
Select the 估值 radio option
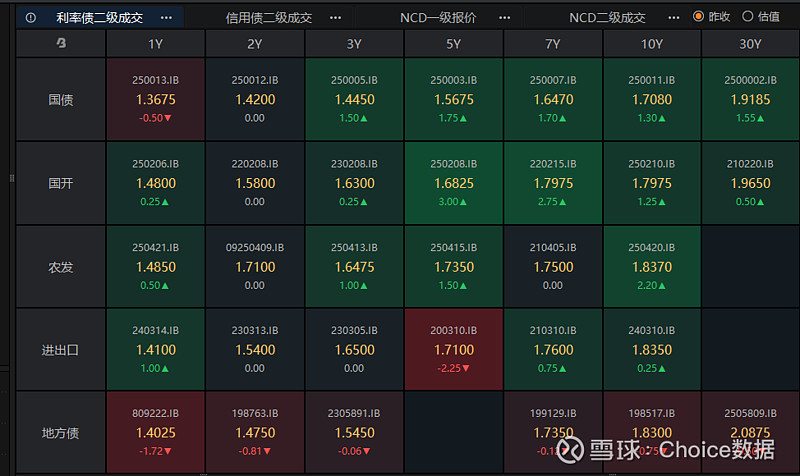point(761,17)
